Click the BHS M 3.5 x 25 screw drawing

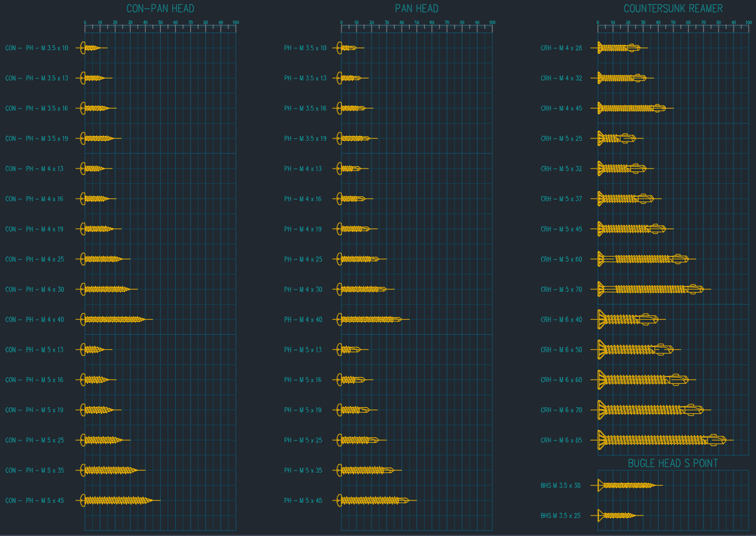618,515
